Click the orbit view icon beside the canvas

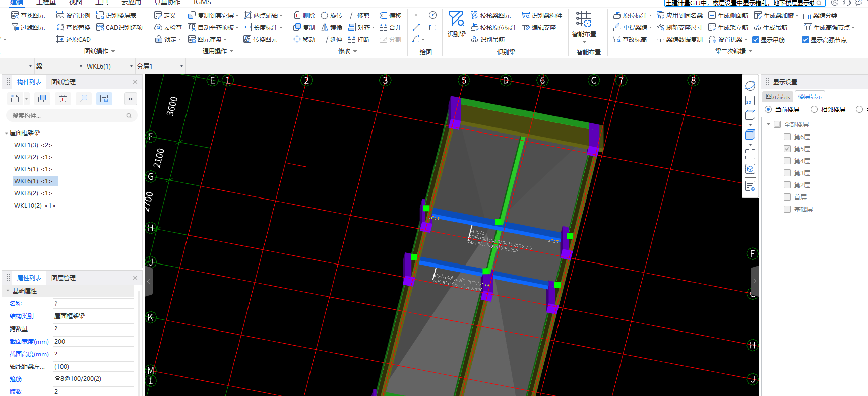[750, 86]
